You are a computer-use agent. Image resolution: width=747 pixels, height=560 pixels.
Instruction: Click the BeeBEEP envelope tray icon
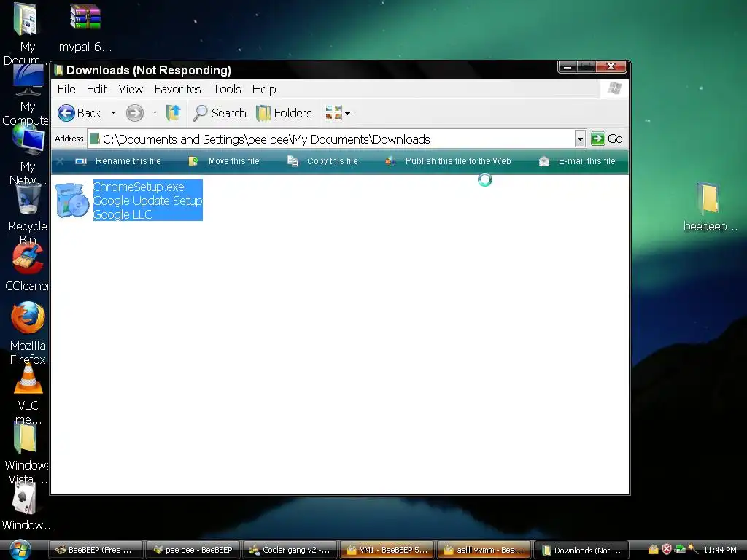click(x=654, y=550)
